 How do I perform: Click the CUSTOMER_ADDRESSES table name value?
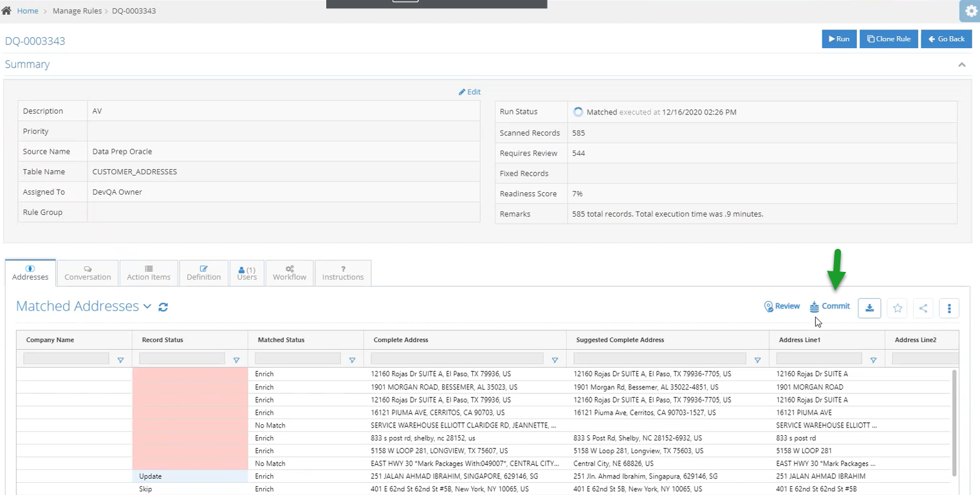(134, 172)
